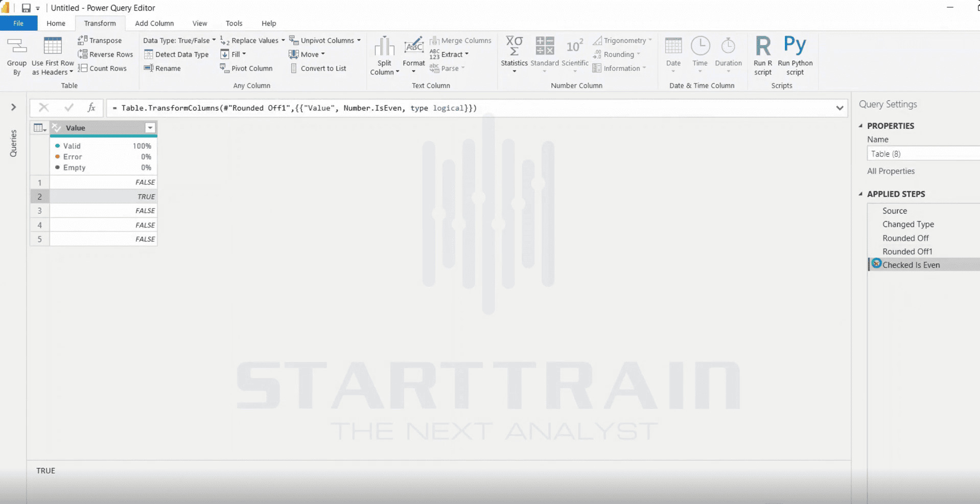Open the Format text tool

pos(413,55)
